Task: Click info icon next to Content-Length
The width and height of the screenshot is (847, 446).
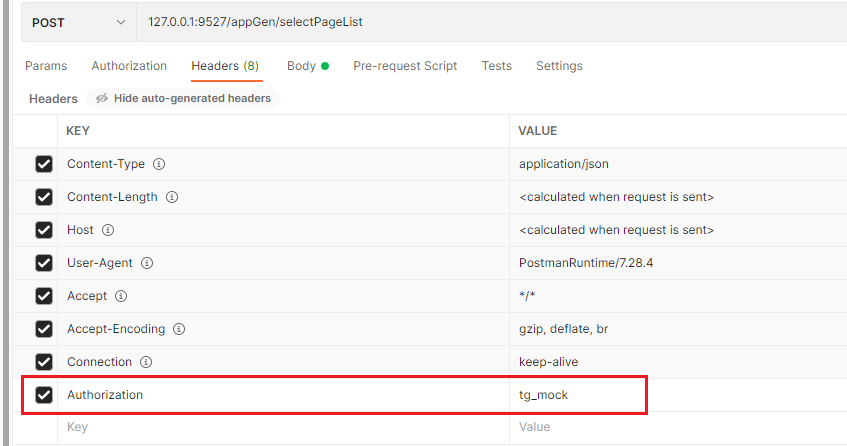Action: tap(172, 197)
